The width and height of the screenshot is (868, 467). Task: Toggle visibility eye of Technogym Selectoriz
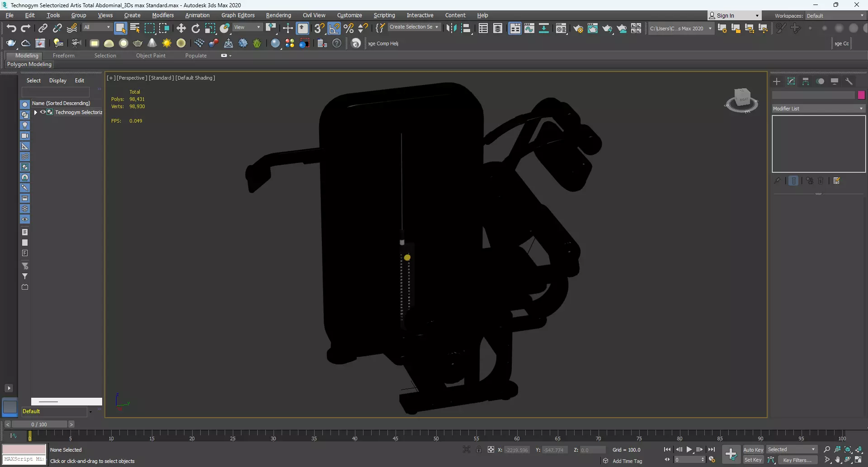43,112
